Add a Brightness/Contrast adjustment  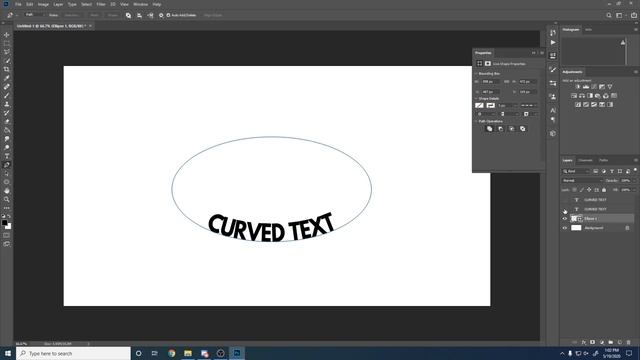pyautogui.click(x=578, y=87)
